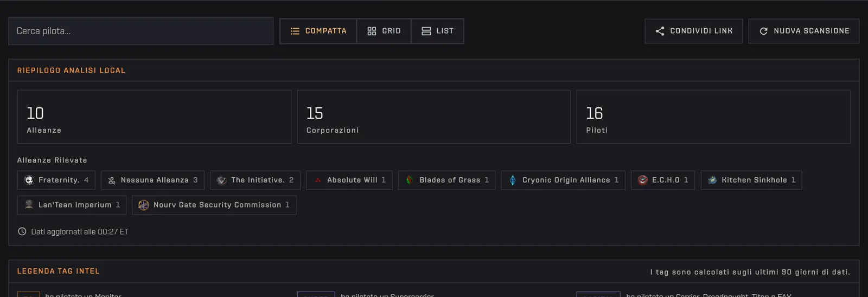This screenshot has width=868, height=297.
Task: Select The Initiative. alliance chip
Action: click(x=255, y=180)
